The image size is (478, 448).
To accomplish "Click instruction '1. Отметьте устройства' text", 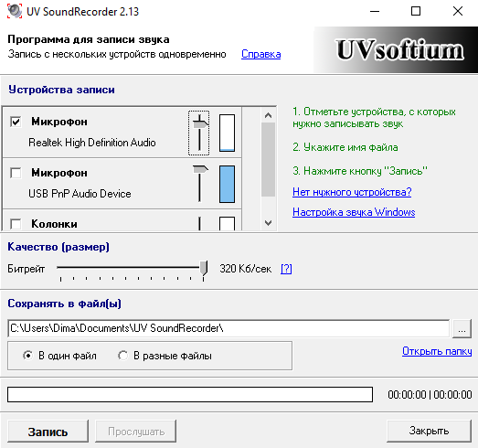I will [x=374, y=118].
